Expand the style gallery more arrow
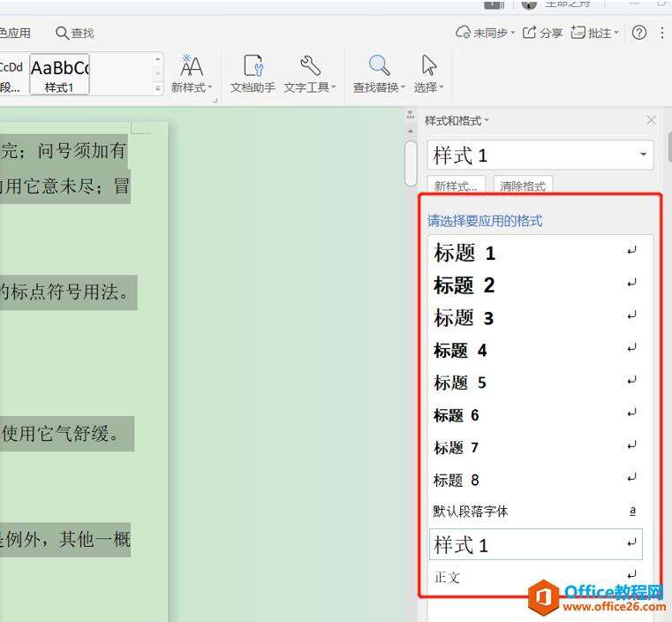 point(158,88)
